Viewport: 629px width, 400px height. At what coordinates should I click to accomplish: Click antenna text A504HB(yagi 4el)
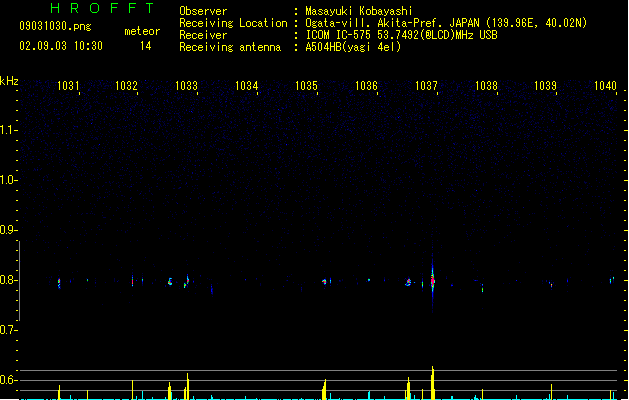353,47
